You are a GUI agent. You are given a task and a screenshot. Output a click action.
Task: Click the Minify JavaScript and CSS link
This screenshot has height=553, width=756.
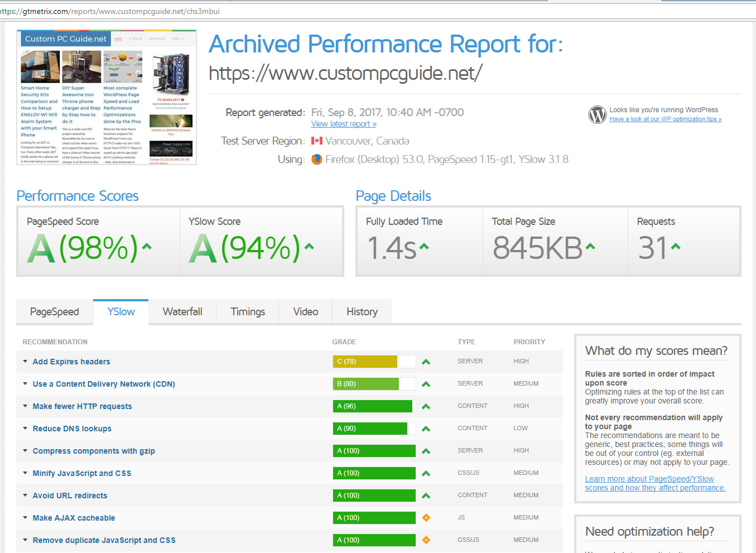tap(82, 473)
